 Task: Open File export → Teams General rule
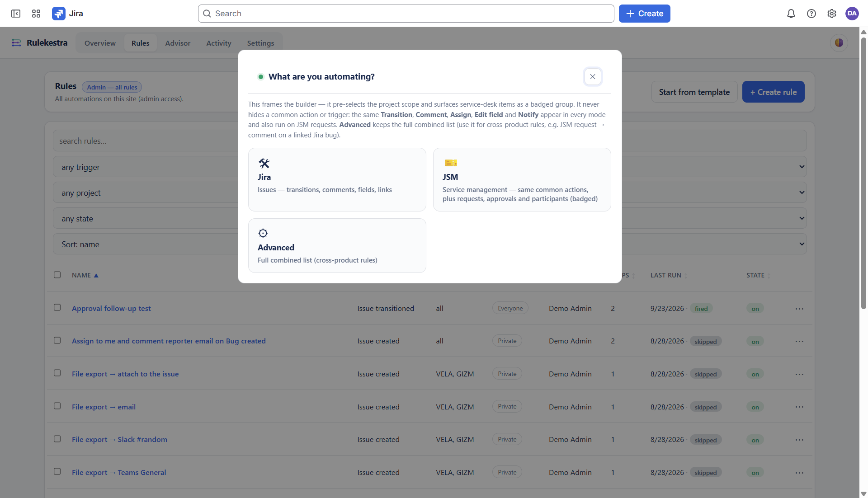[119, 472]
